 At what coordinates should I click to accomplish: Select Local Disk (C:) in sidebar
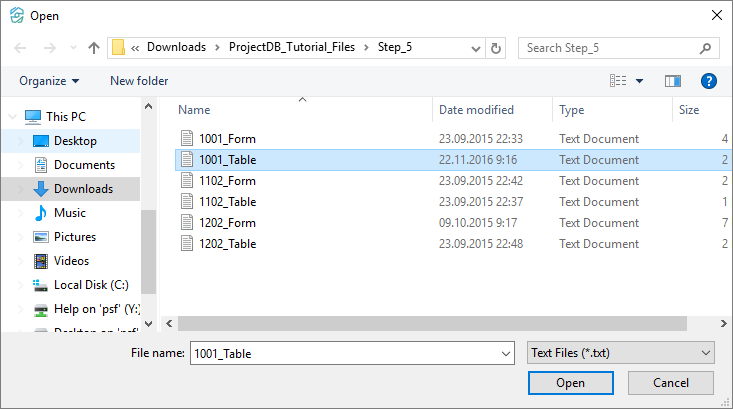tap(91, 285)
